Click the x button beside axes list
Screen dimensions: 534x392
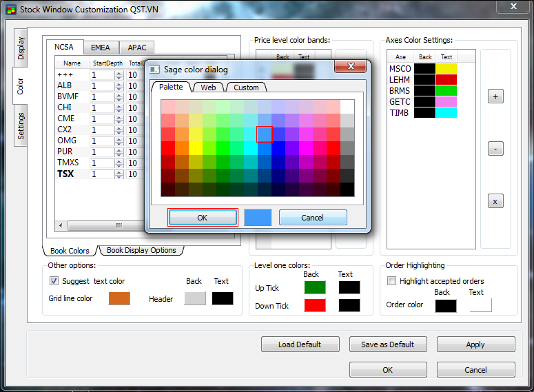[495, 201]
